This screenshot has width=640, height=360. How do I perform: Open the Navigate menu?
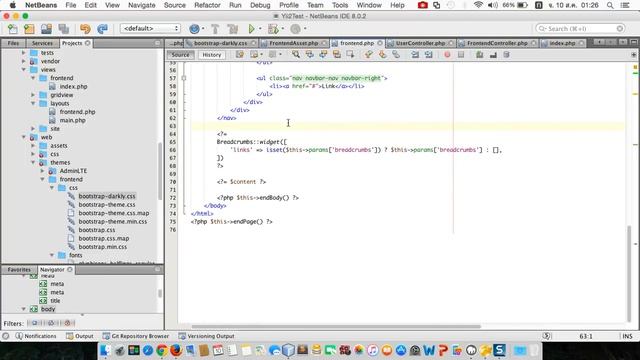pyautogui.click(x=142, y=5)
